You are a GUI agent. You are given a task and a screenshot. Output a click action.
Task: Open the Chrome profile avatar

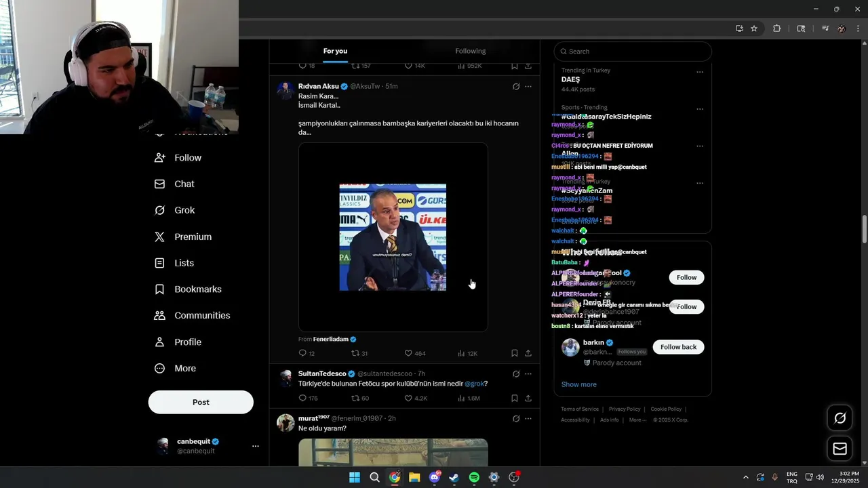coord(842,28)
